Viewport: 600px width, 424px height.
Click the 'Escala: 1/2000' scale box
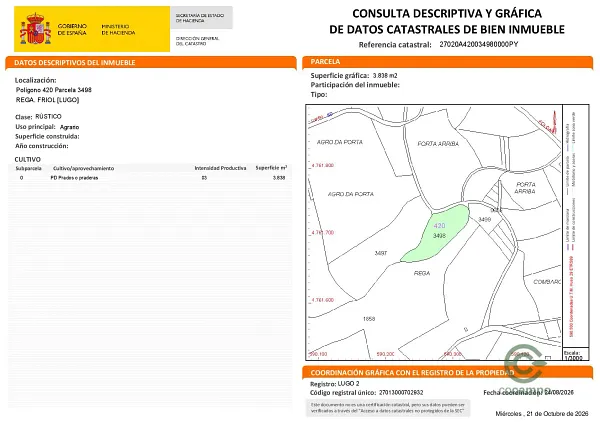pyautogui.click(x=574, y=355)
